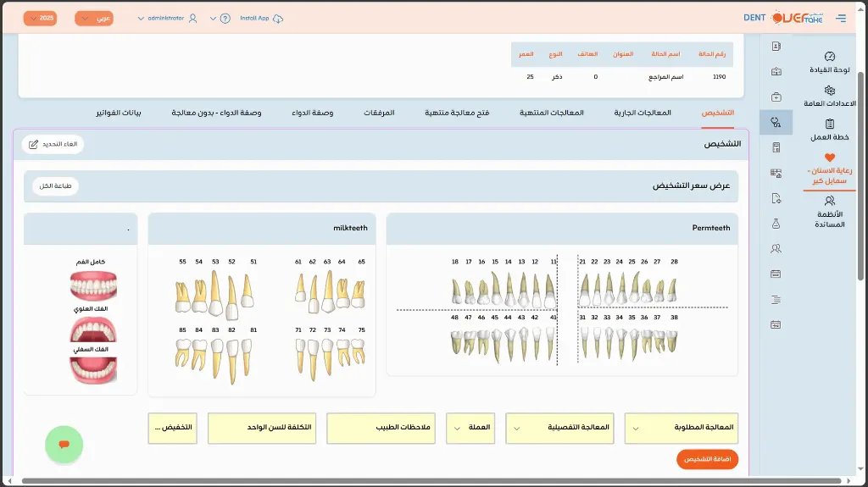This screenshot has width=868, height=487.
Task: Expand the 2025 year dropdown
Action: [x=40, y=18]
